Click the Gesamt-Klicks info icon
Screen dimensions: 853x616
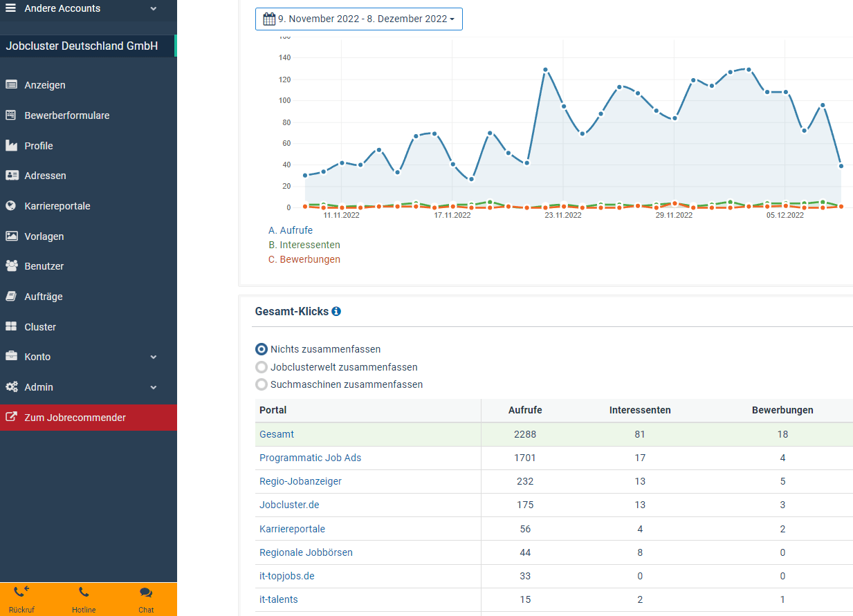coord(336,312)
